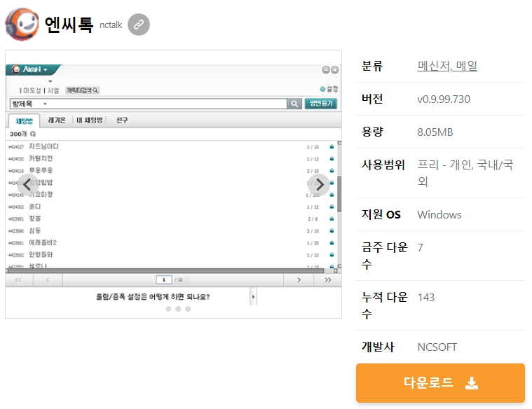Click the 다운로드 download button
The width and height of the screenshot is (532, 409).
pos(440,383)
